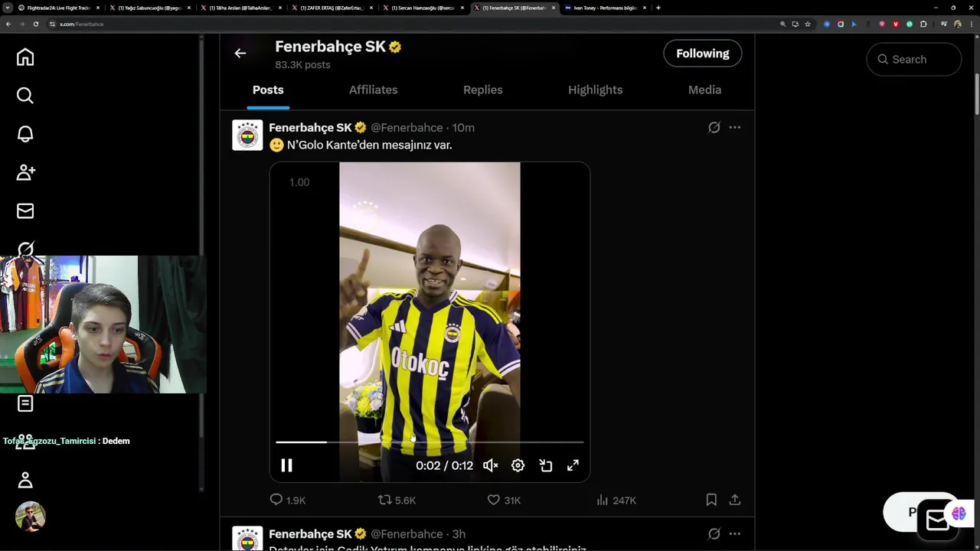Go back using the left arrow icon

pos(240,53)
